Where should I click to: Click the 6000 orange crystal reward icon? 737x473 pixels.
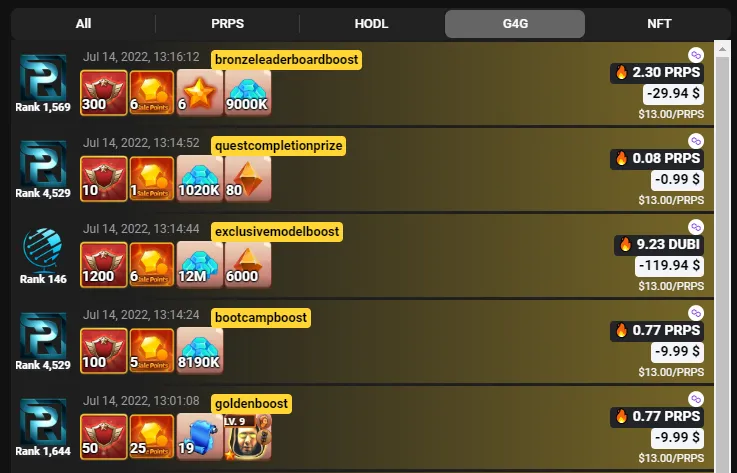248,265
